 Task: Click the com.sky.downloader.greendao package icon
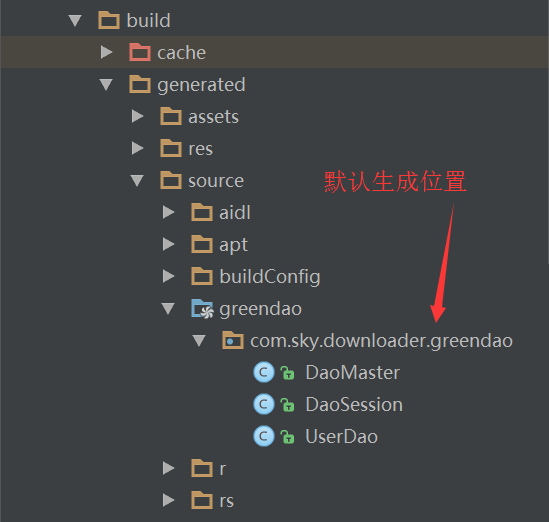tap(233, 340)
